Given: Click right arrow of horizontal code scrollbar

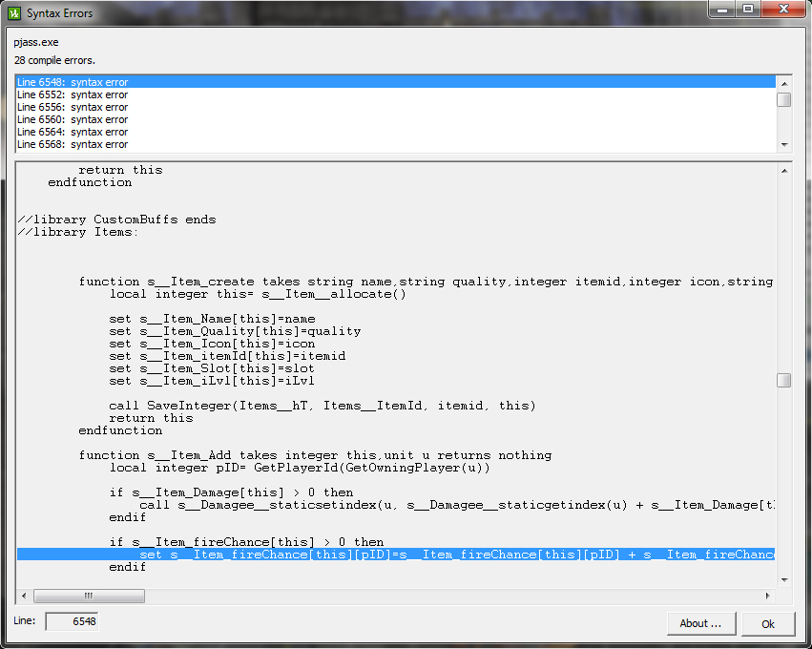Looking at the screenshot, I should click(x=767, y=596).
